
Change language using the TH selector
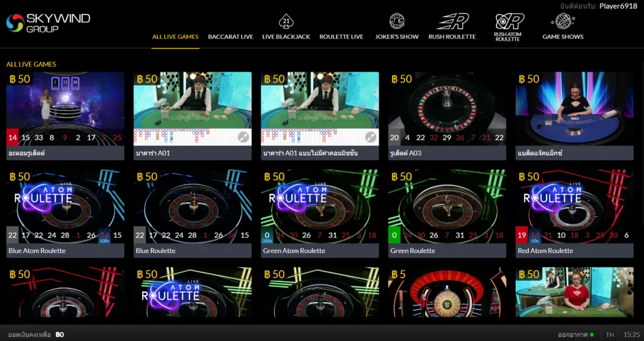(609, 335)
